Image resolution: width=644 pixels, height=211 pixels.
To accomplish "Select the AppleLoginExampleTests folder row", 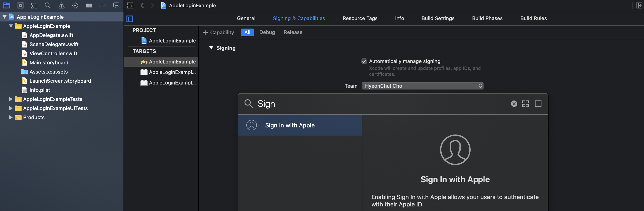I will pos(62,99).
